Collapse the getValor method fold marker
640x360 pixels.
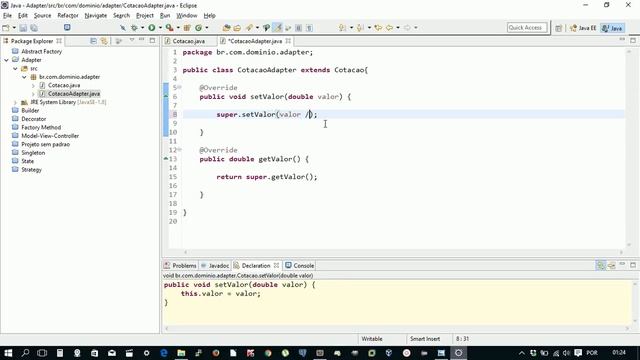(179, 150)
